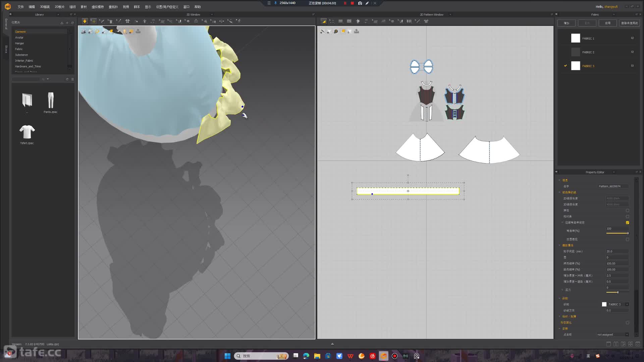Viewport: 644px width, 362px height.
Task: Click the export tray icon in 3D view
Action: (x=138, y=31)
